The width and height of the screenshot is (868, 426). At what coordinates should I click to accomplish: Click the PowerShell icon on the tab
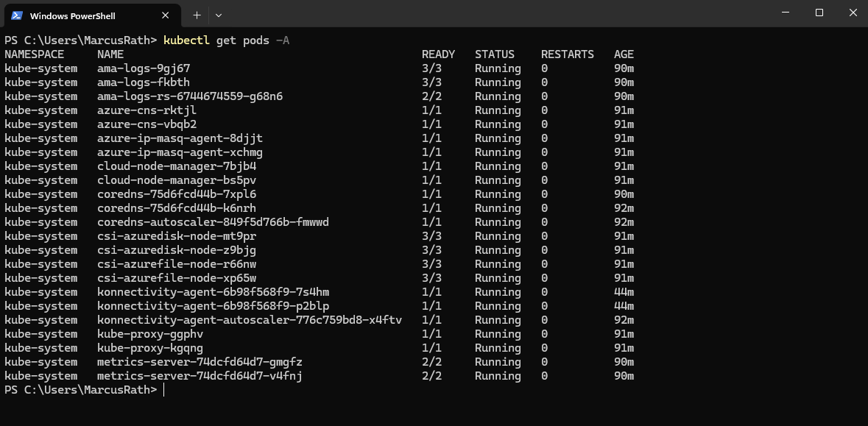17,15
